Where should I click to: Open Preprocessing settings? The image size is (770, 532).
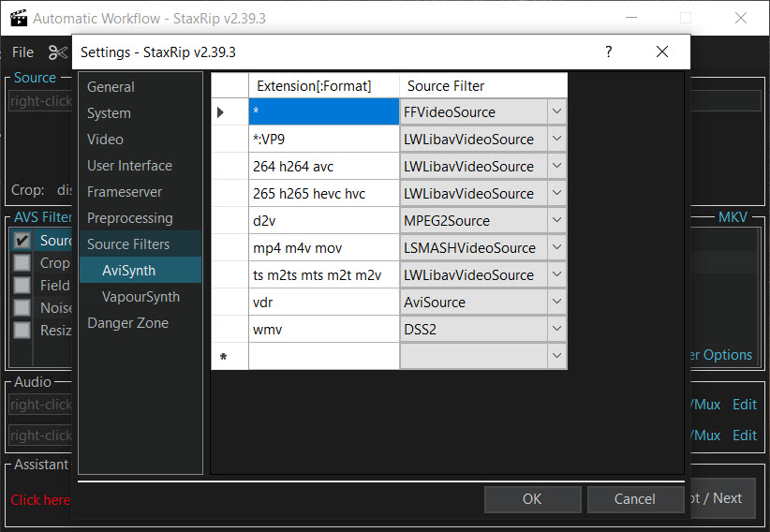click(141, 218)
